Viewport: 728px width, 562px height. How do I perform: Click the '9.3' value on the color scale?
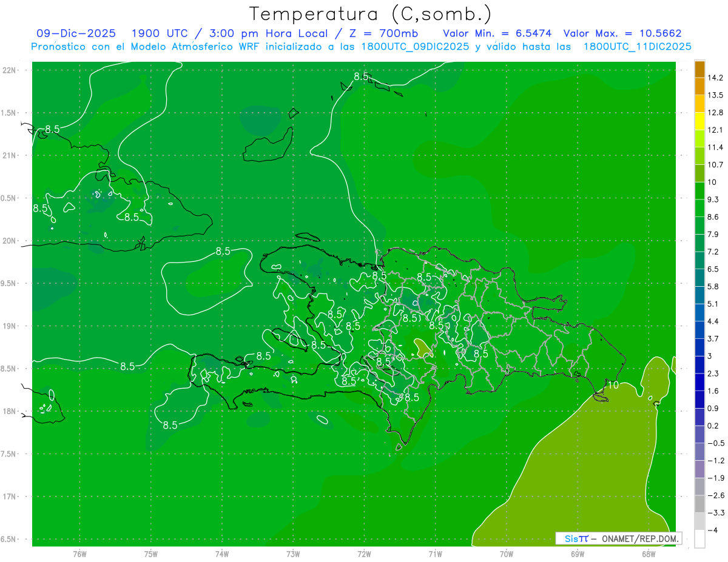coord(713,199)
